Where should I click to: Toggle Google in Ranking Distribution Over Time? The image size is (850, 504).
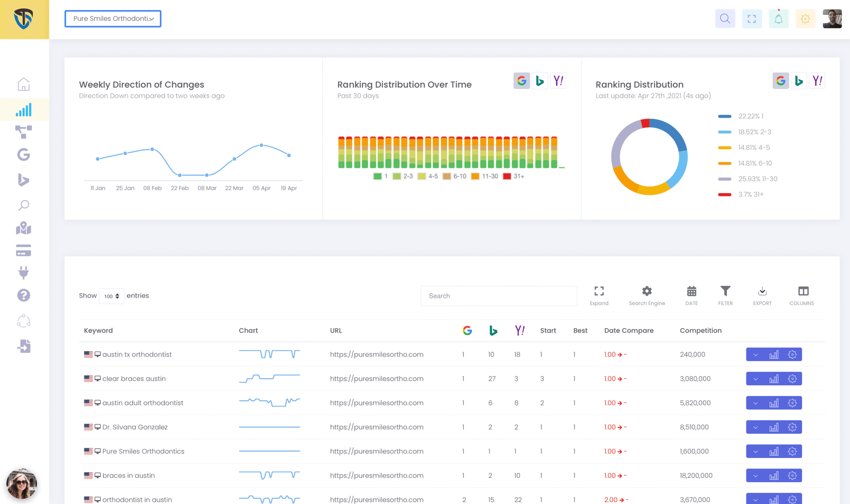[522, 81]
